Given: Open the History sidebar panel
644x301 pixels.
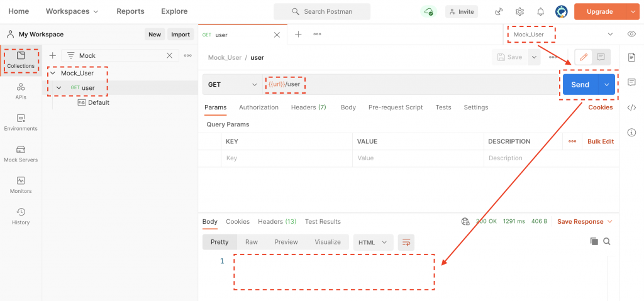Looking at the screenshot, I should click(x=21, y=216).
